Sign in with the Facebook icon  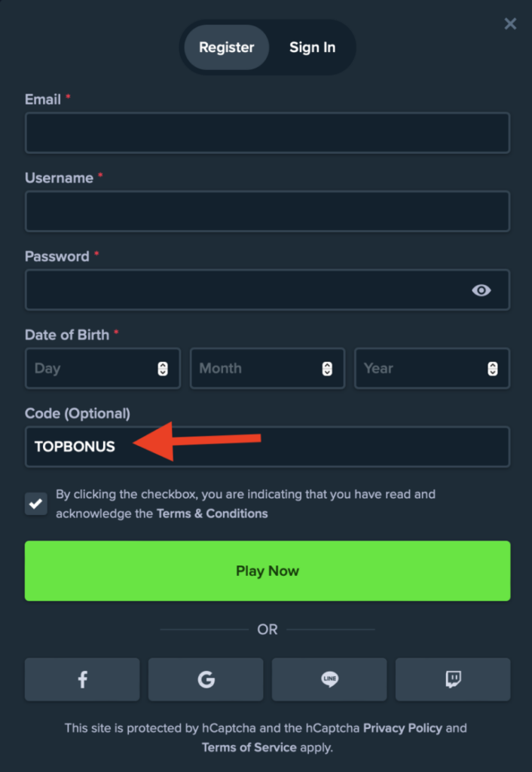tap(82, 679)
